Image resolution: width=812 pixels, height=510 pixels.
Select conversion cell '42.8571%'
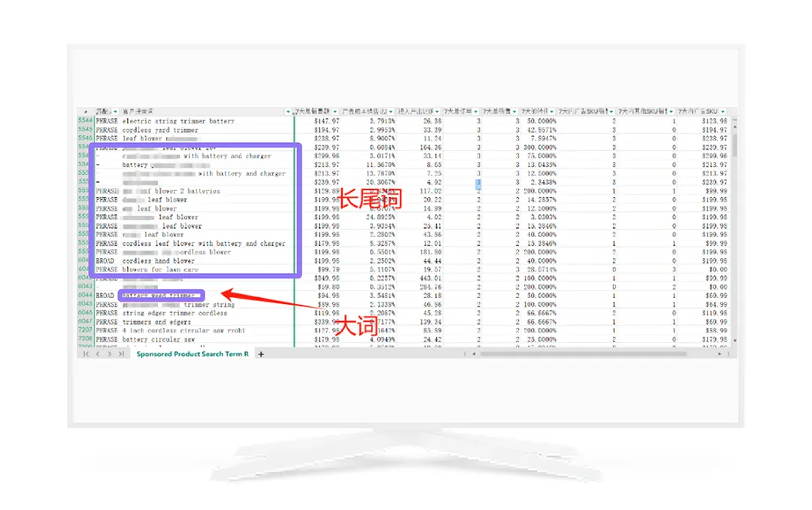coord(542,130)
